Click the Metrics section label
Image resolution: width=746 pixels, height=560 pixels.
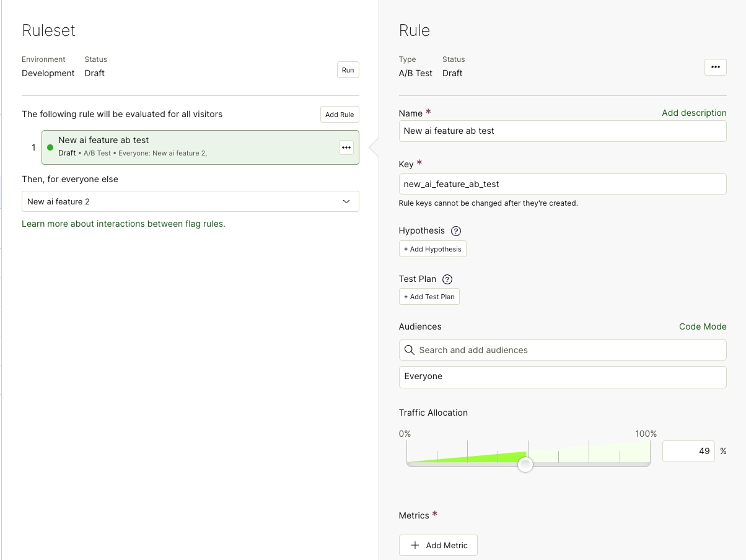414,515
